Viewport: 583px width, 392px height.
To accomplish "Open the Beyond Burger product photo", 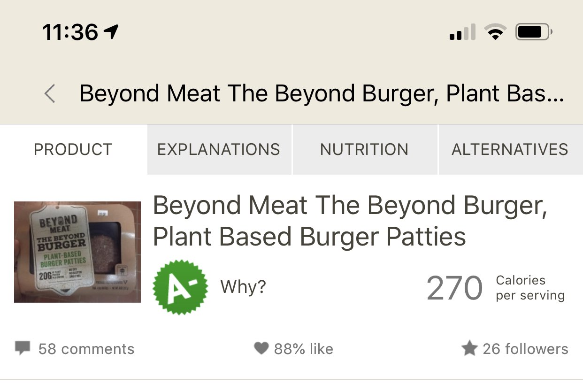I will click(77, 252).
